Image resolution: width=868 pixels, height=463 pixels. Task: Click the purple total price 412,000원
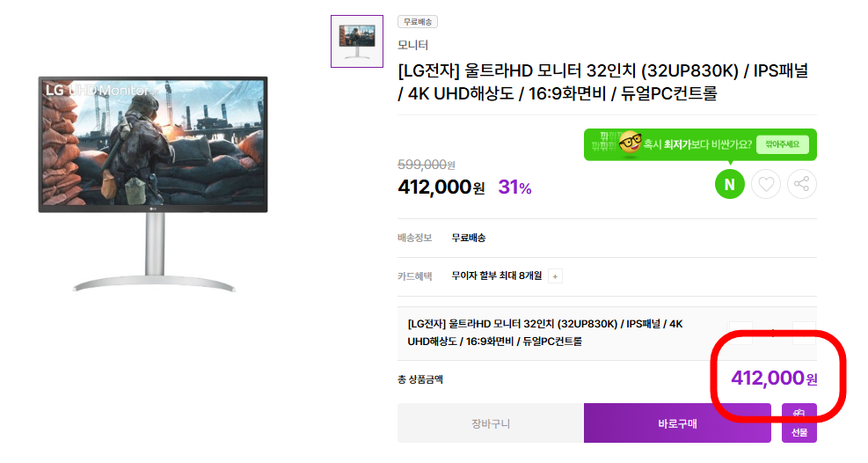(774, 378)
